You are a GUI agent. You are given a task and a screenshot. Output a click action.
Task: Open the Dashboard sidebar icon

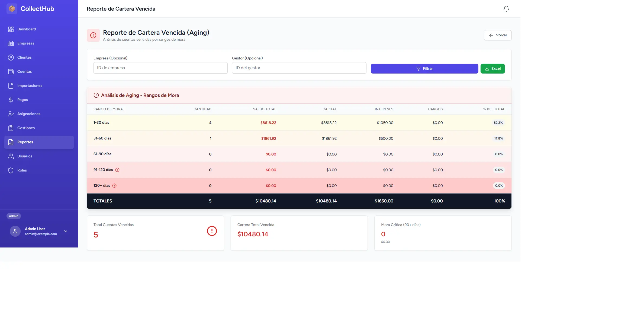pos(11,29)
